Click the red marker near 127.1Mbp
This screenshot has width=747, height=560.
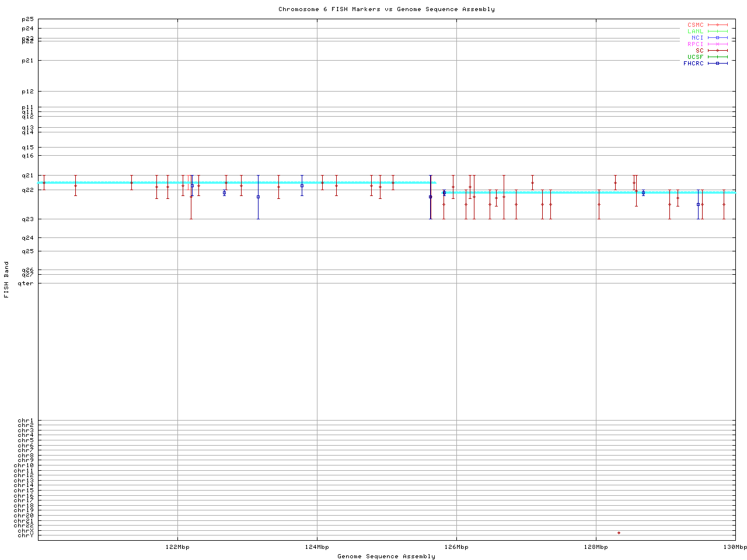532,183
